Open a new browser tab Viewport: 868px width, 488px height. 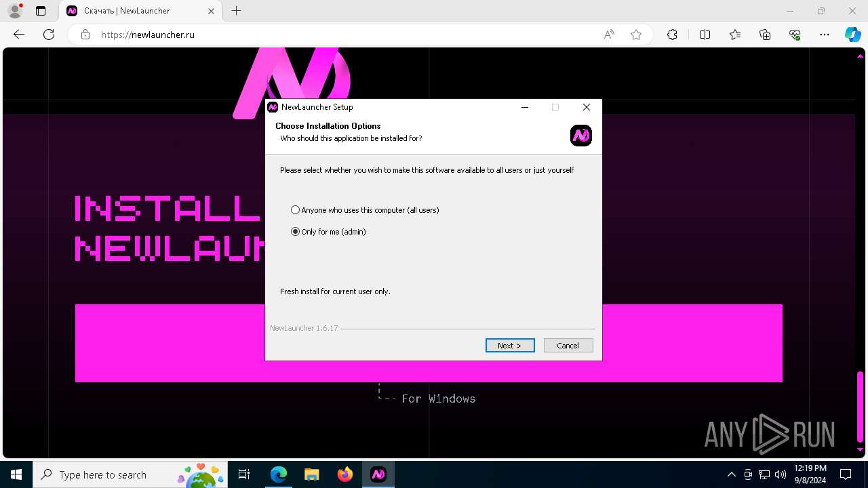[x=236, y=11]
